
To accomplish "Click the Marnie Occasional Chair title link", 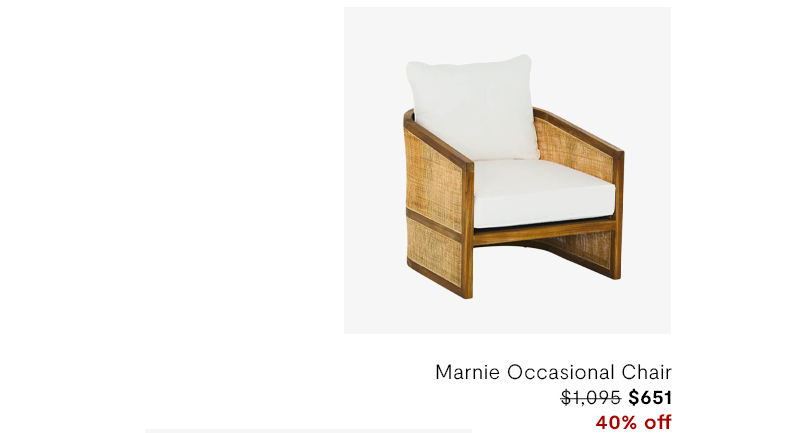I will tap(553, 372).
